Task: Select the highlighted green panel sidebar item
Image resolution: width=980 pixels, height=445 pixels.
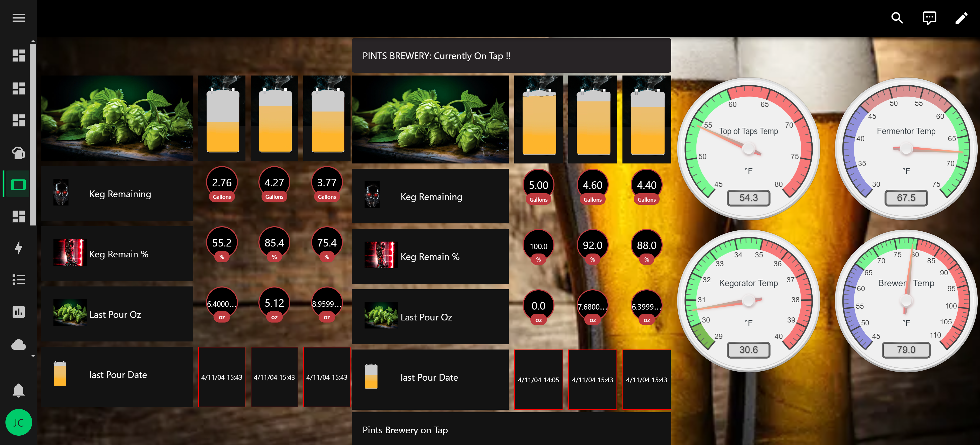Action: point(18,184)
